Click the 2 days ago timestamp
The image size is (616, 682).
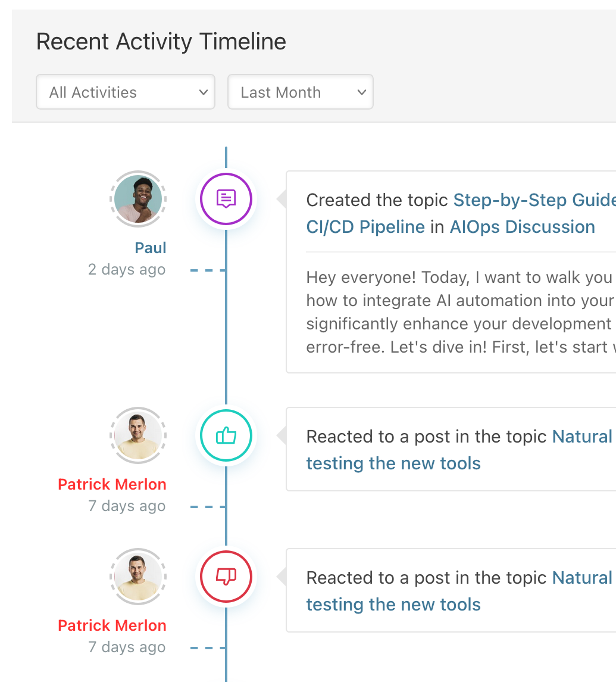pyautogui.click(x=127, y=269)
